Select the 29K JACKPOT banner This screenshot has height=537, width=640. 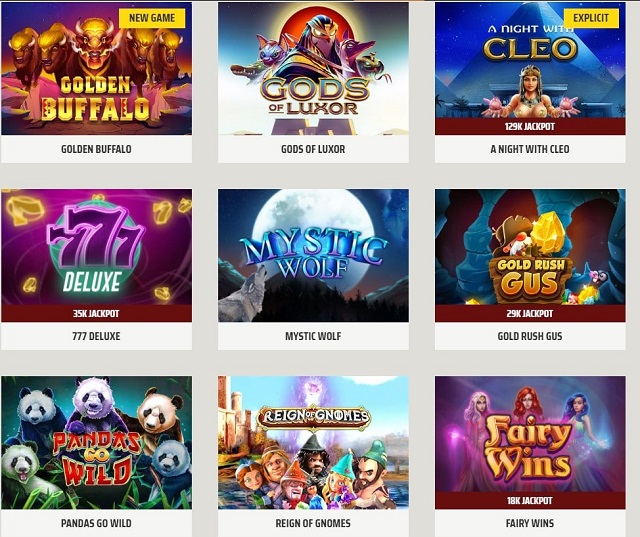[x=530, y=313]
